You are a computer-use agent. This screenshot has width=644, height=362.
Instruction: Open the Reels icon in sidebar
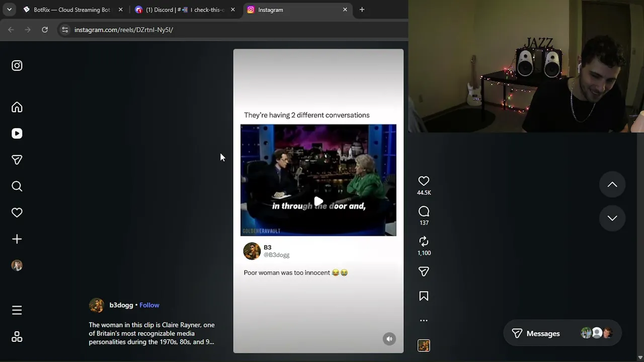17,133
